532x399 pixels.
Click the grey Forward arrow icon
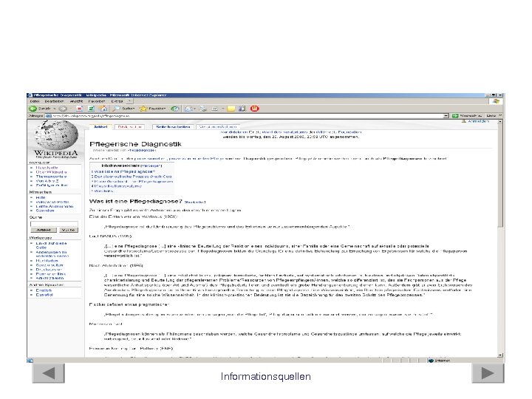[63, 109]
